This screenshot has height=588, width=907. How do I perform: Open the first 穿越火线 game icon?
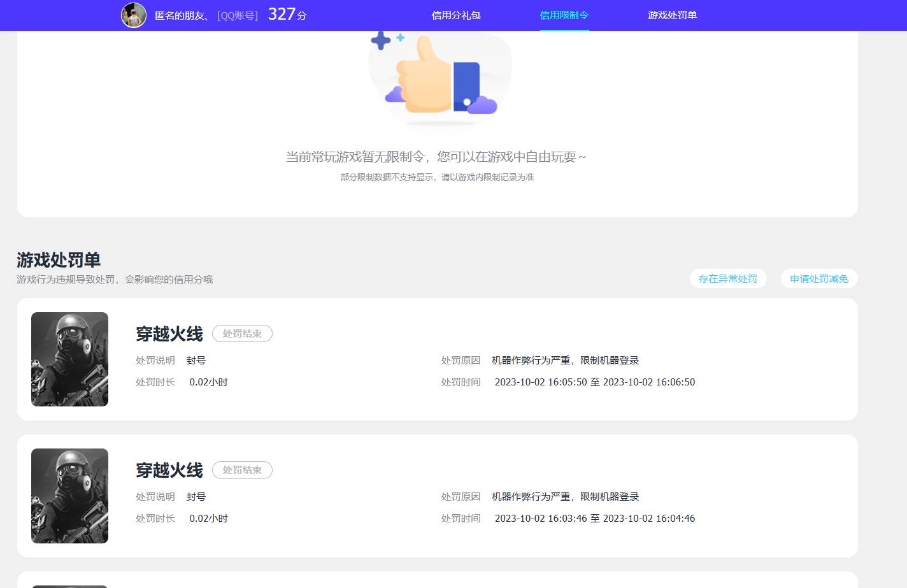69,359
